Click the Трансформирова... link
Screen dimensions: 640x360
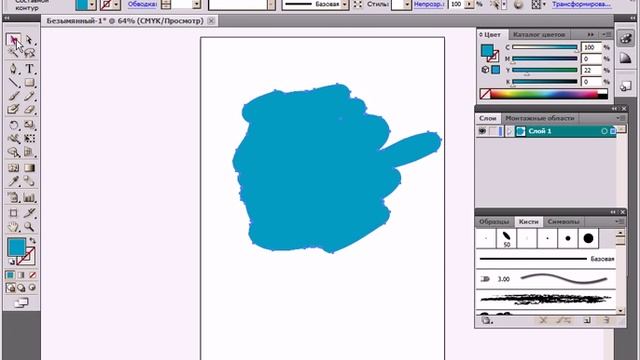(581, 4)
